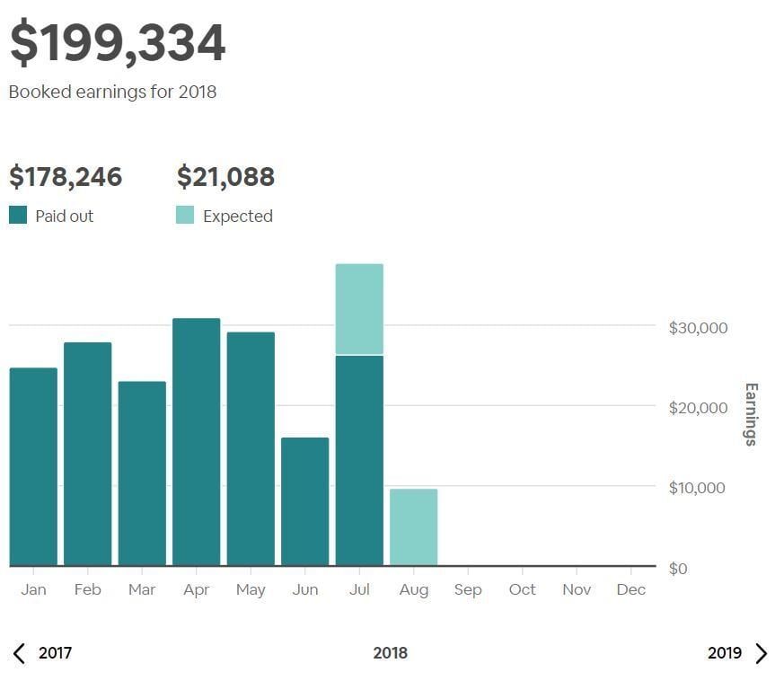Click the 2018 current year label
Image resolution: width=784 pixels, height=681 pixels.
pos(390,653)
